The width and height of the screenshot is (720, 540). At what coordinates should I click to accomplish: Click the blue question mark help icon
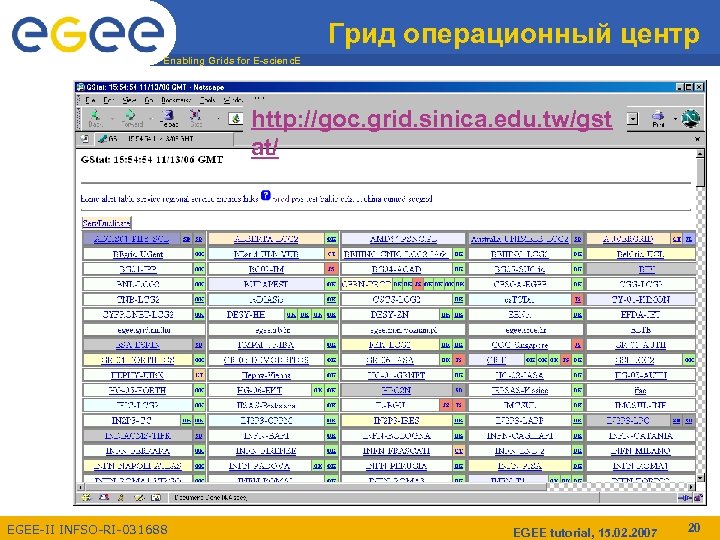coord(266,196)
